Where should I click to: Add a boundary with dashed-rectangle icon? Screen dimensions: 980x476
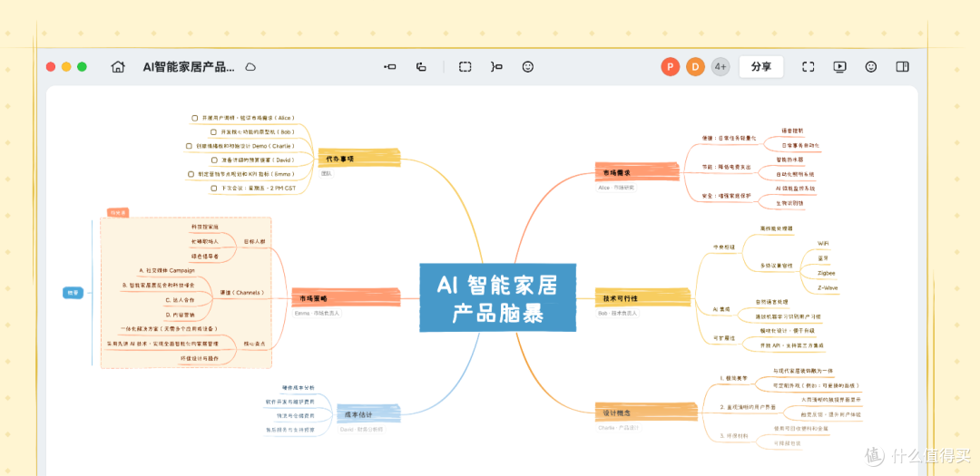click(x=465, y=67)
